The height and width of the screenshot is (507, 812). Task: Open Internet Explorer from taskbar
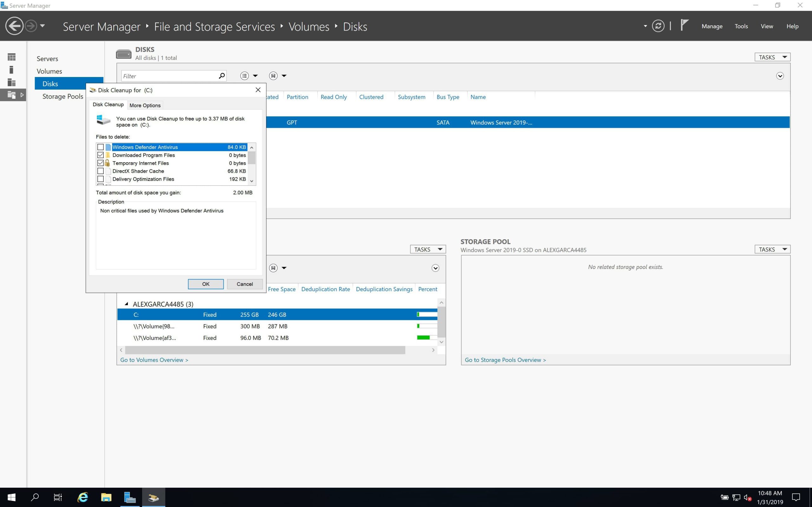pos(82,497)
